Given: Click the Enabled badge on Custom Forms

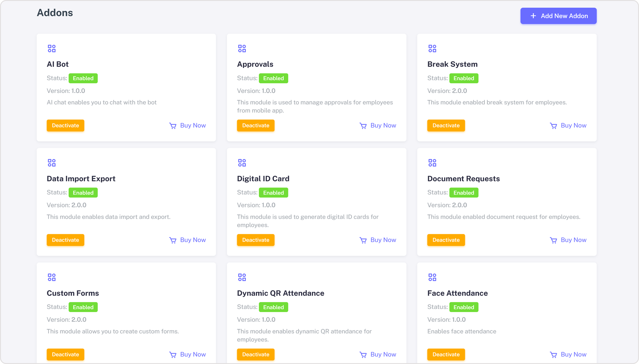Looking at the screenshot, I should [x=83, y=307].
